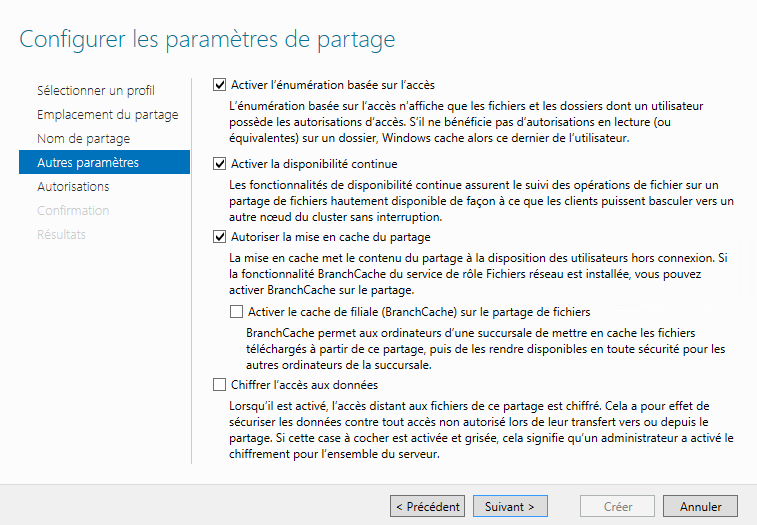Click the Configurer les paramètres de partage title

coord(207,39)
